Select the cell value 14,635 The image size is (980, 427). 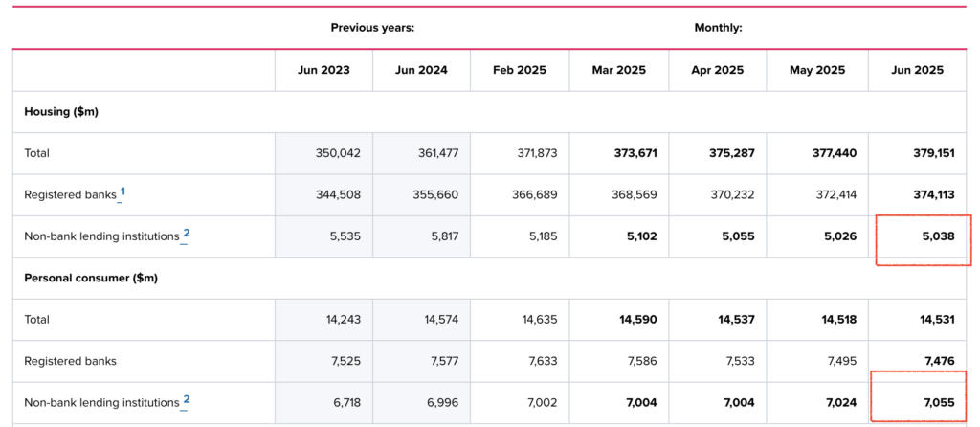tap(540, 319)
